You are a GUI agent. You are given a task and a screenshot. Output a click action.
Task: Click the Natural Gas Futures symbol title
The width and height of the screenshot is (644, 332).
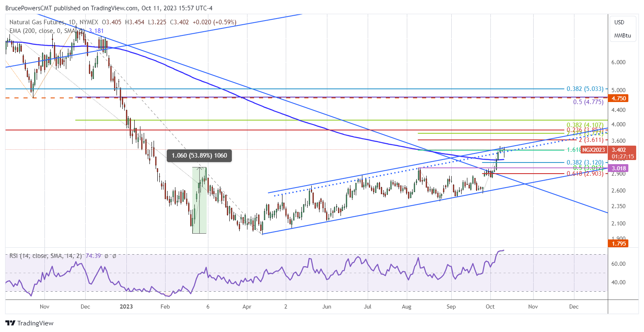[x=37, y=22]
